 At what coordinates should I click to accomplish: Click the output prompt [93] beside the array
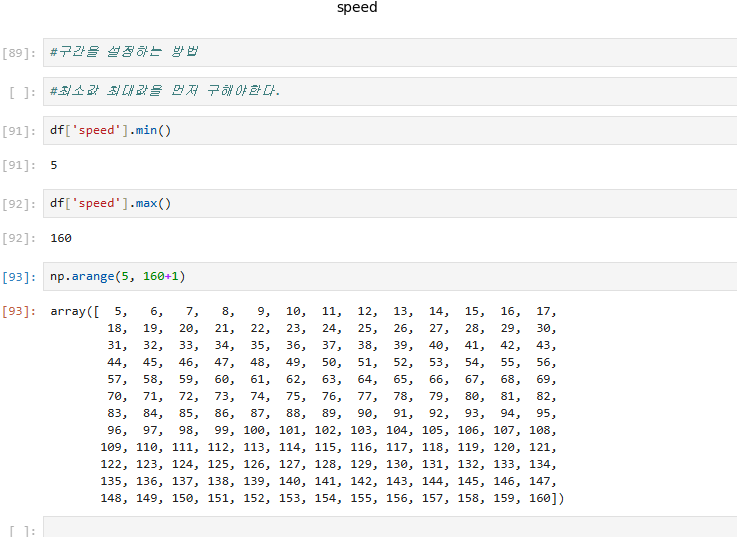coord(19,311)
